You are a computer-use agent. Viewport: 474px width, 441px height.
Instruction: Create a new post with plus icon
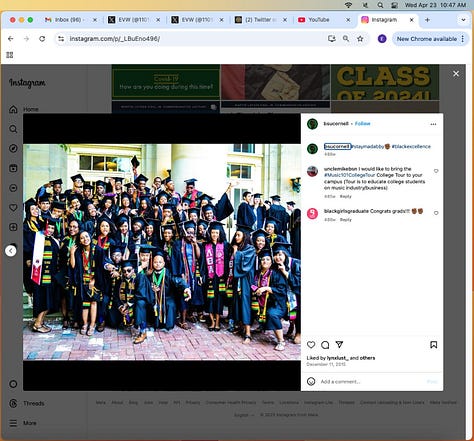tap(13, 227)
